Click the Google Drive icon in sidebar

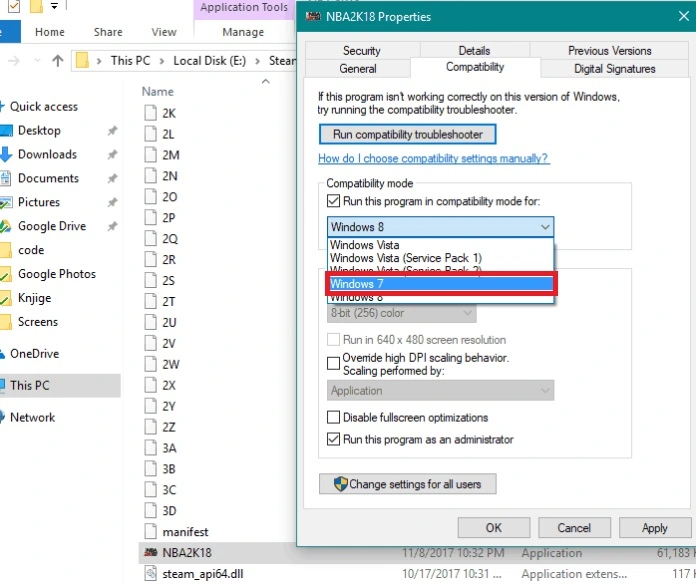6,226
